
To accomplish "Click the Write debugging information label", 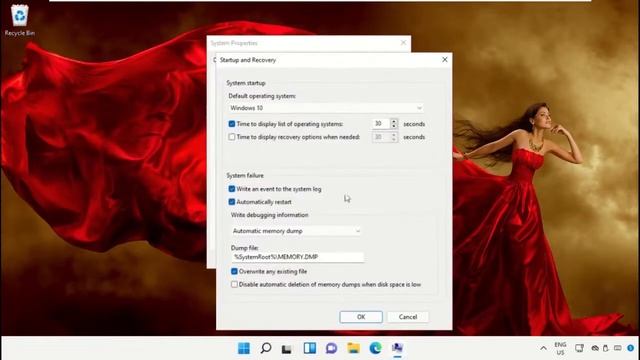I will coord(269,215).
